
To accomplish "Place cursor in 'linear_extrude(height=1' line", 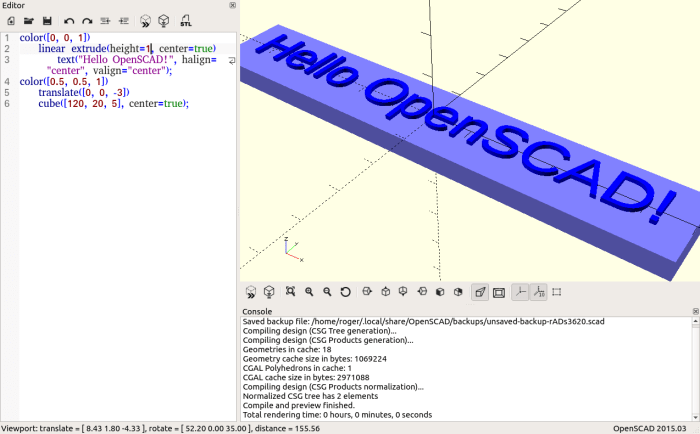I will (127, 48).
